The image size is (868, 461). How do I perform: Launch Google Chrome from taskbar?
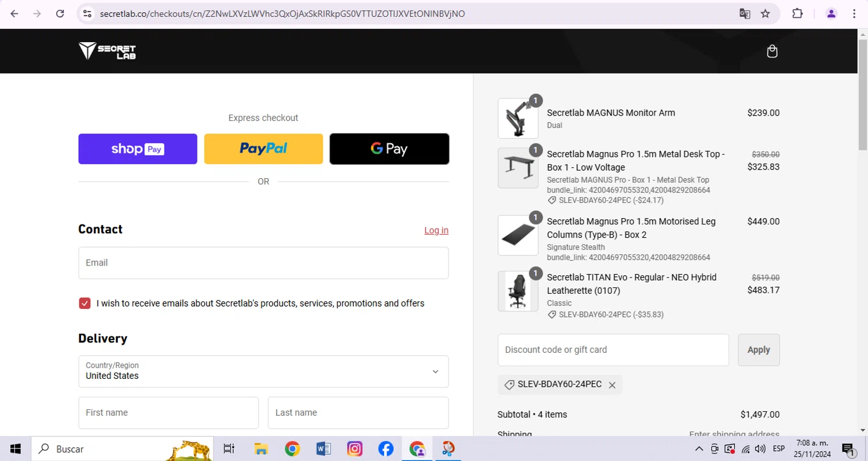tap(292, 449)
